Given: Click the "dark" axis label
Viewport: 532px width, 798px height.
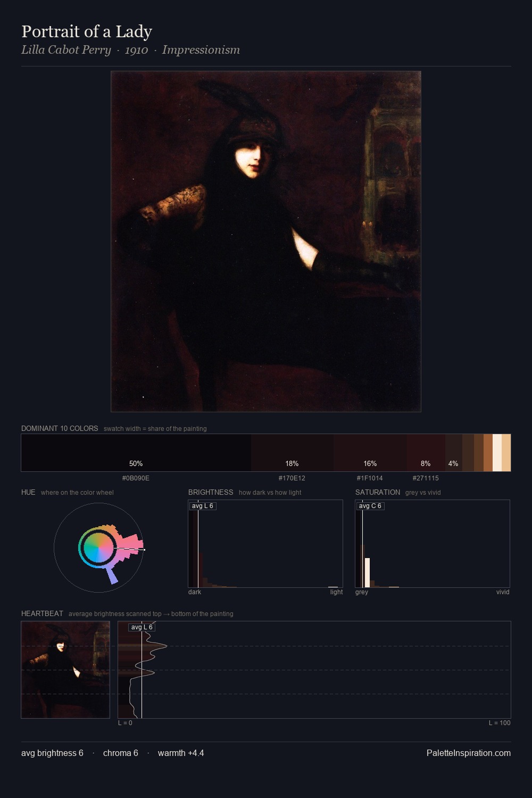Looking at the screenshot, I should [x=195, y=592].
